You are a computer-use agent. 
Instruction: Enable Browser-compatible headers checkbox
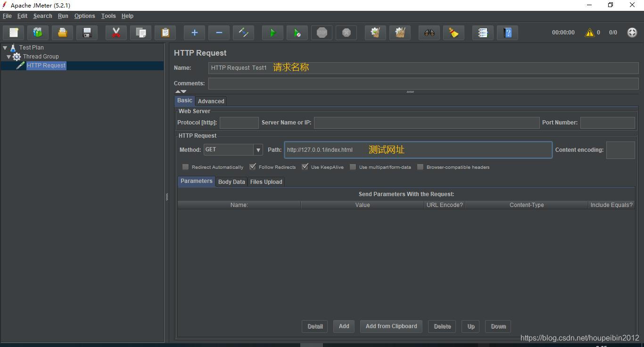tap(420, 167)
